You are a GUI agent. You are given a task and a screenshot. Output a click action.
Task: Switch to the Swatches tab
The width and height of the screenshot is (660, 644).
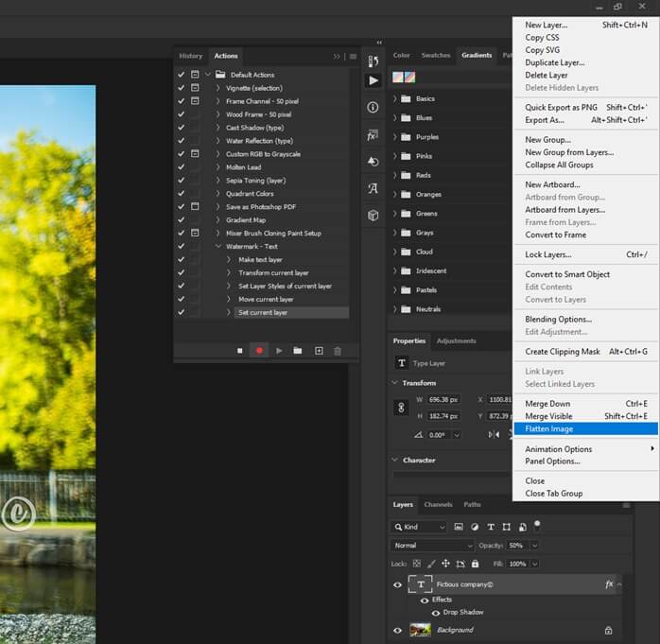pos(436,55)
